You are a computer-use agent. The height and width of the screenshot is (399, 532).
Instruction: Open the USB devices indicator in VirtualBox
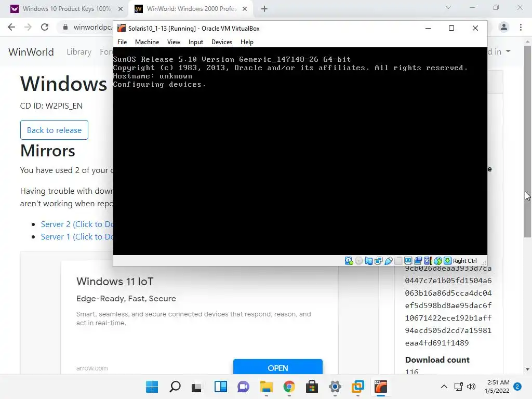point(389,261)
